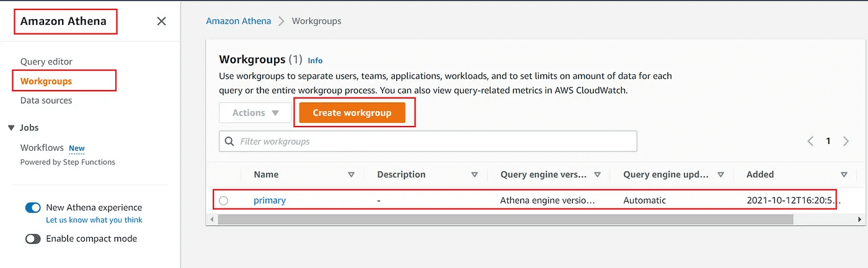Image resolution: width=868 pixels, height=268 pixels.
Task: Click the search magnifier icon
Action: 230,141
